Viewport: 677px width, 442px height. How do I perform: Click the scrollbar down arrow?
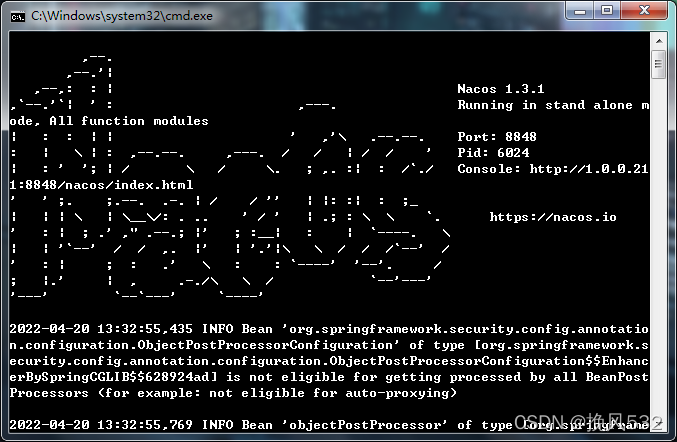point(658,425)
